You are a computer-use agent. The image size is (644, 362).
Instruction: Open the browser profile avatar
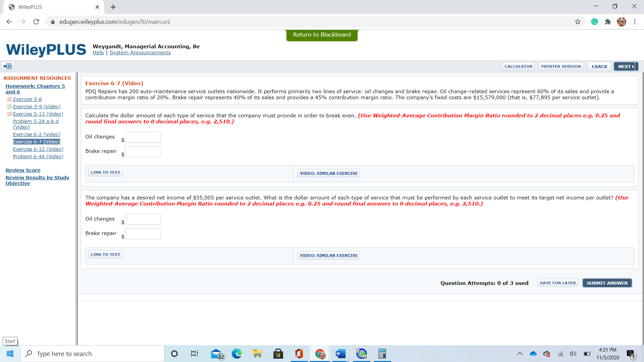622,21
